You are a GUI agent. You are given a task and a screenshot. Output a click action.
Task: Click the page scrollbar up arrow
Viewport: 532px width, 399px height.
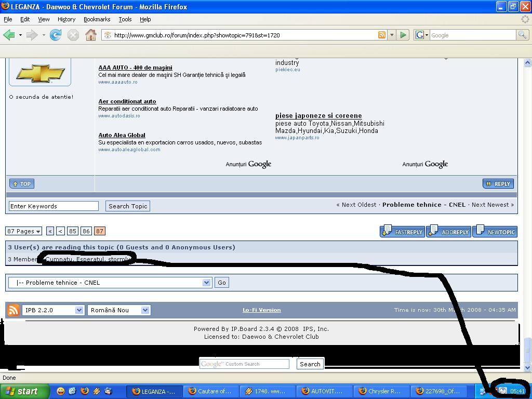click(527, 62)
